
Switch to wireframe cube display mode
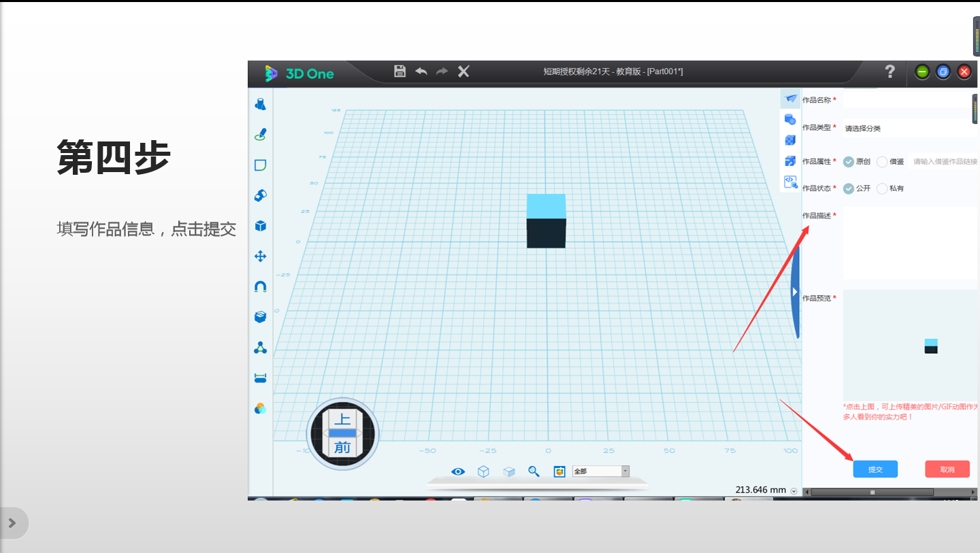click(483, 471)
